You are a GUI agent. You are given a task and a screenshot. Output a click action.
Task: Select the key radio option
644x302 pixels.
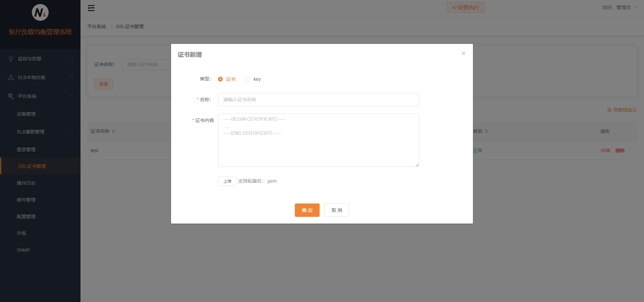pyautogui.click(x=248, y=79)
